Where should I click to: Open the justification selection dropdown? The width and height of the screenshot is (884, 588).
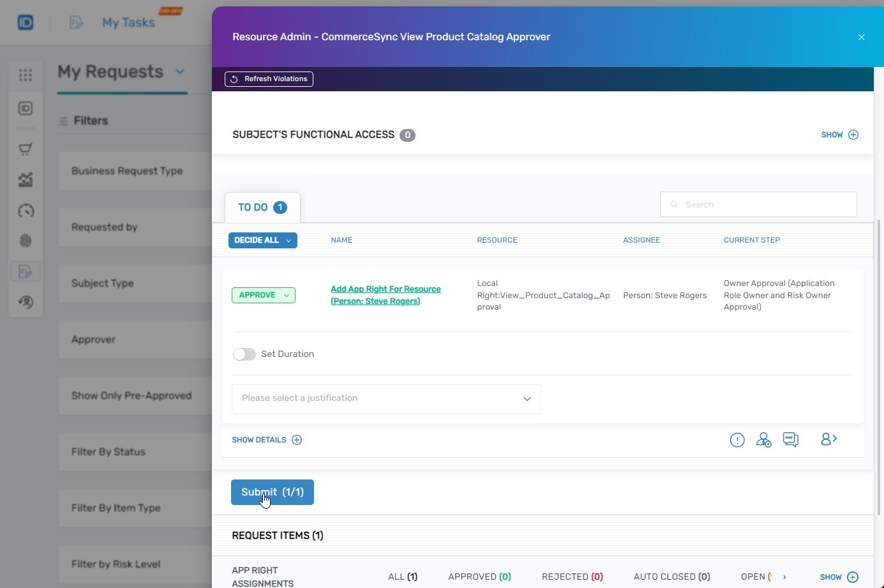click(x=386, y=399)
